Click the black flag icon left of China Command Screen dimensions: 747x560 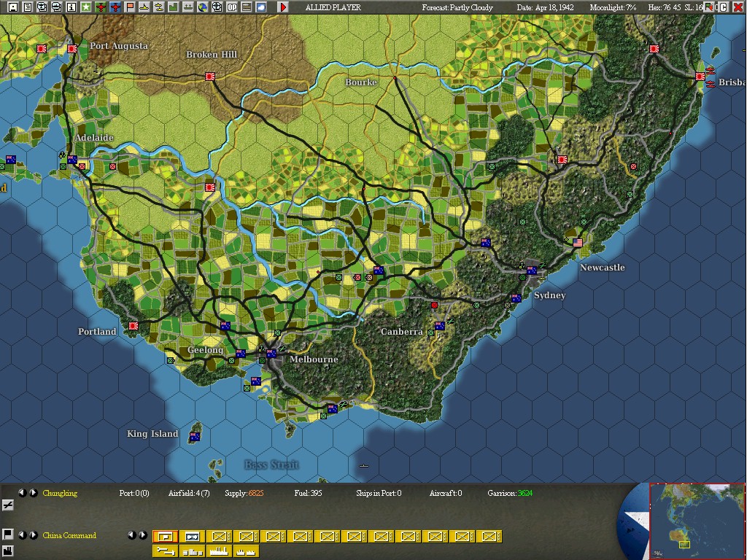coord(7,534)
